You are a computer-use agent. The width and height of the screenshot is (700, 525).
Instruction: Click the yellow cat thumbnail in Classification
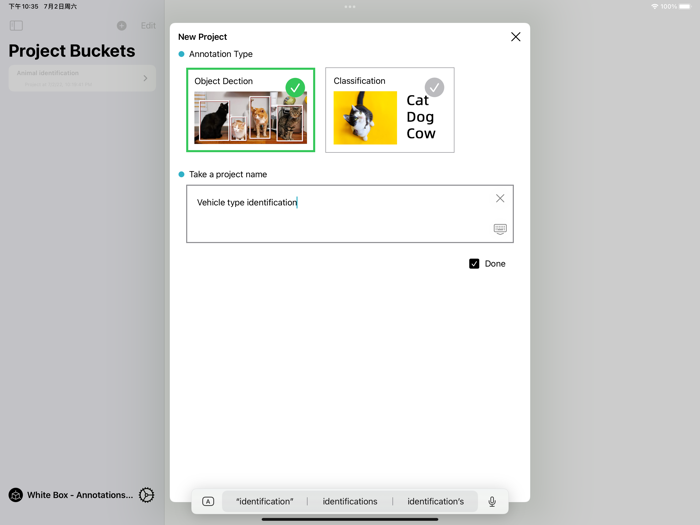pos(365,118)
